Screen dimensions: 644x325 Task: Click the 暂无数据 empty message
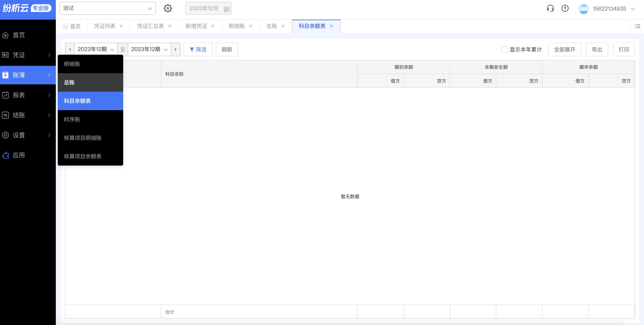(x=350, y=197)
